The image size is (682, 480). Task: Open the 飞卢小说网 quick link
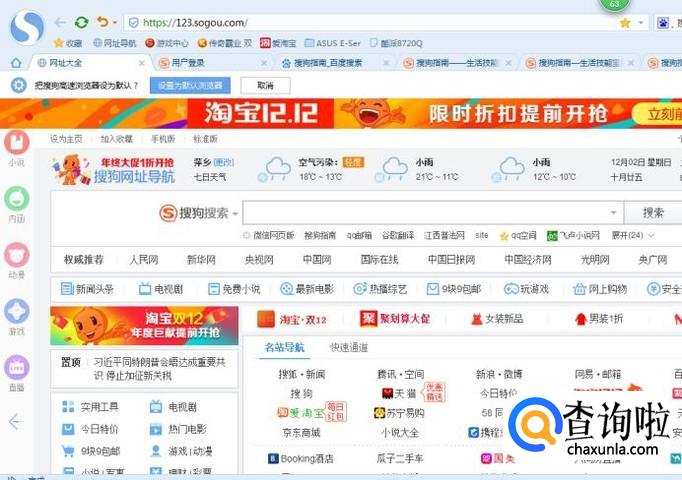573,235
